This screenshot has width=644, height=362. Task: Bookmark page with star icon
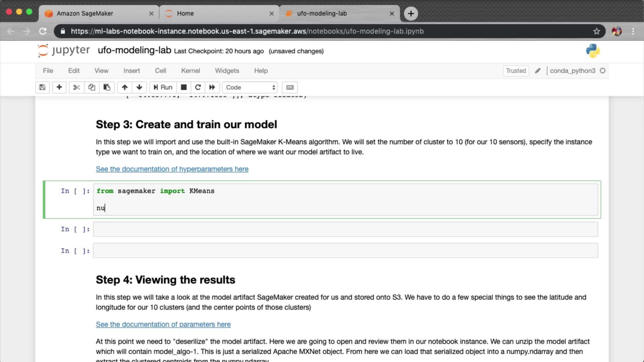pos(596,31)
